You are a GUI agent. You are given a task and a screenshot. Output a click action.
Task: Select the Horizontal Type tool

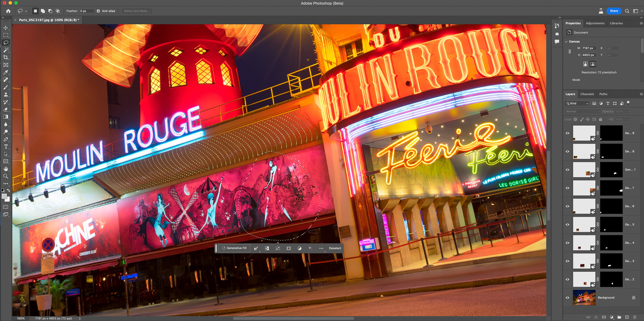tap(6, 147)
